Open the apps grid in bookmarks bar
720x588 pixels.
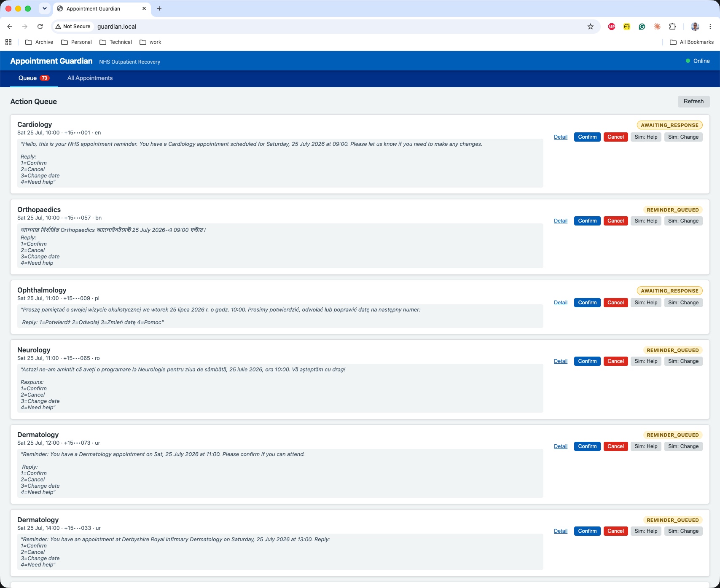(8, 42)
